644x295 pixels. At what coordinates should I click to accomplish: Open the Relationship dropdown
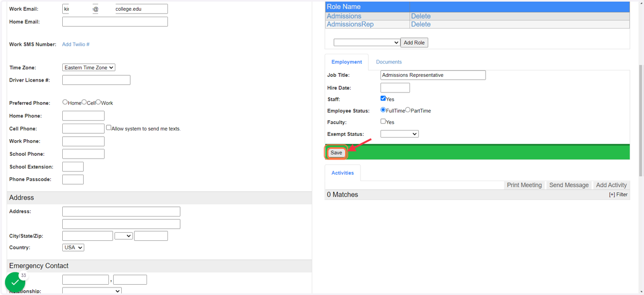coord(92,291)
